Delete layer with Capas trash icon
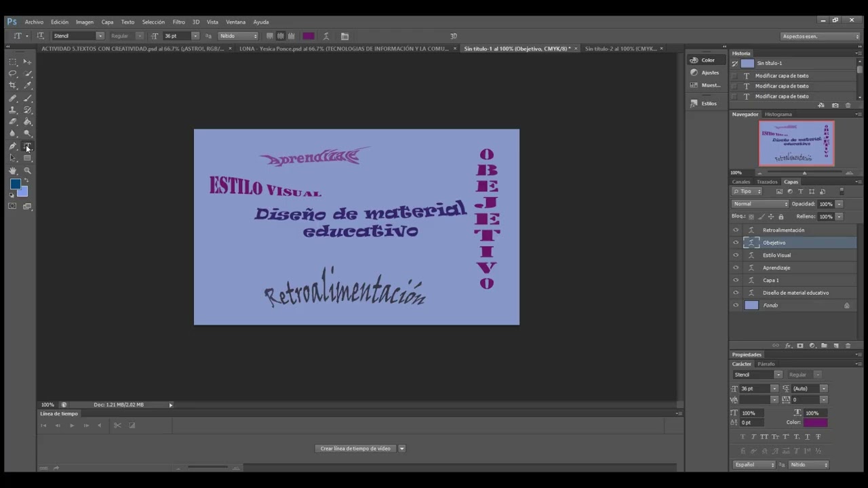The width and height of the screenshot is (868, 488). [x=848, y=346]
